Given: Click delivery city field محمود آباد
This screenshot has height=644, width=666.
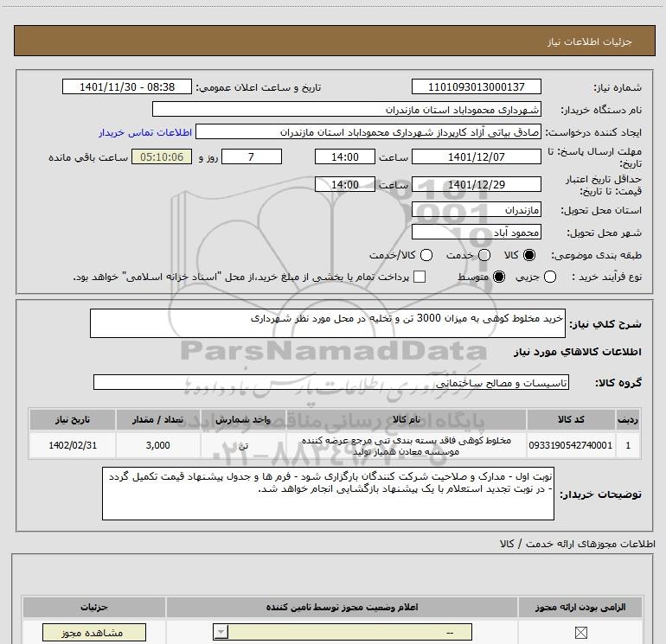Looking at the screenshot, I should click(x=476, y=233).
